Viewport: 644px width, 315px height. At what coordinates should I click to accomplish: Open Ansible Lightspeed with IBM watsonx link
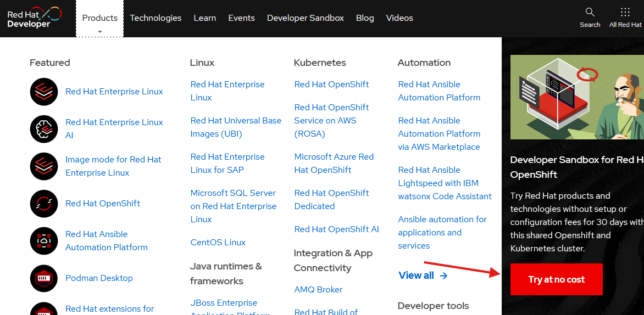pos(445,183)
